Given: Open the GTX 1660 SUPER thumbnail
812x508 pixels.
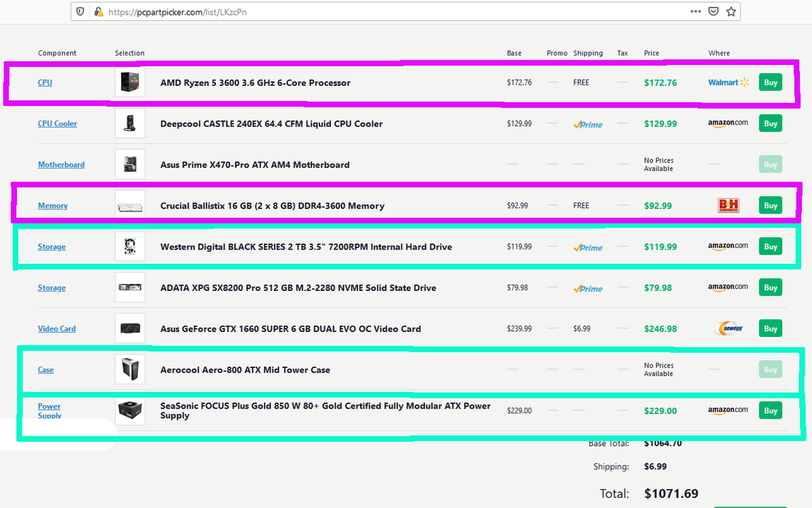Looking at the screenshot, I should pos(130,329).
